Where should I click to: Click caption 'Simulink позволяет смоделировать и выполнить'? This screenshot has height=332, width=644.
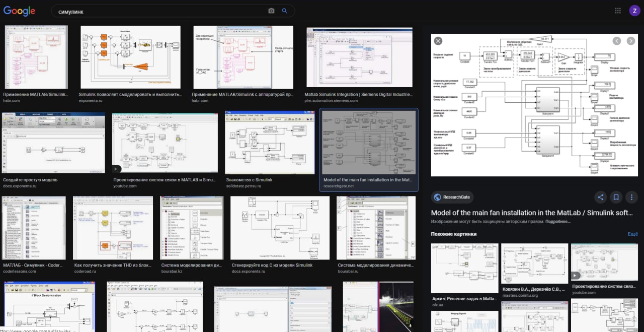pos(130,94)
